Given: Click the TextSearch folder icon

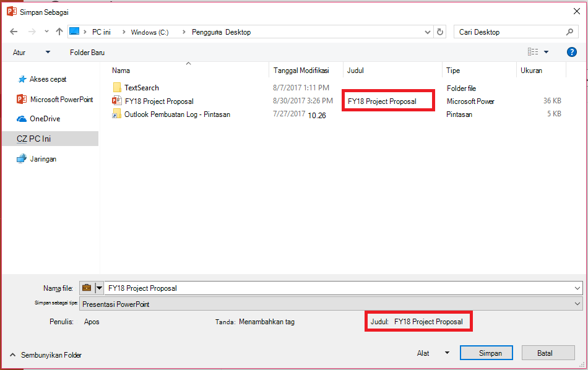Looking at the screenshot, I should pos(116,88).
